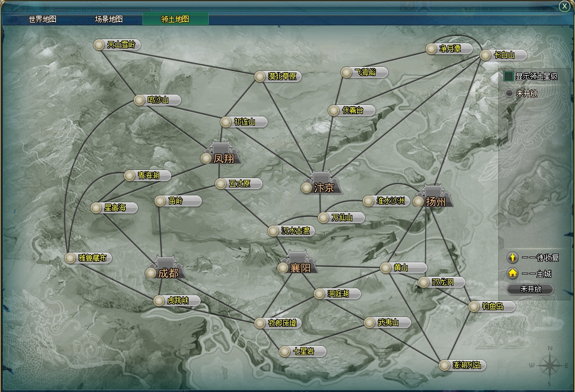This screenshot has height=392, width=575.
Task: Close the map window
Action: point(564,6)
